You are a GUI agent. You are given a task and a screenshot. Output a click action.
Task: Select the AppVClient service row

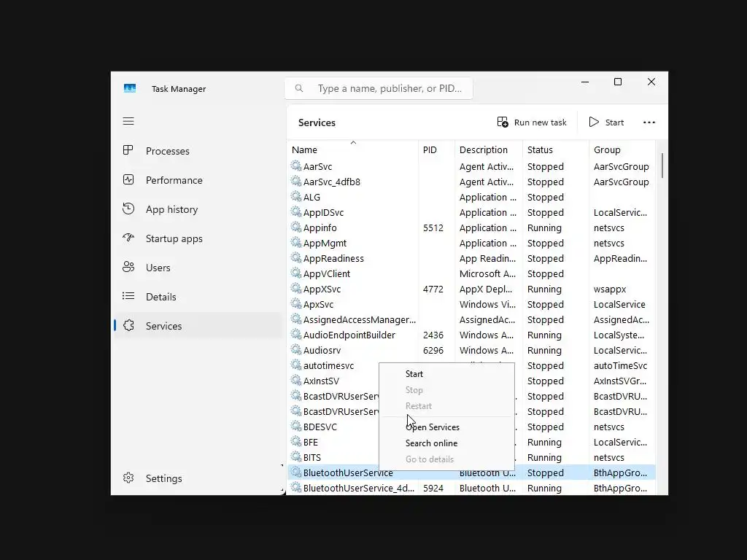pyautogui.click(x=471, y=273)
